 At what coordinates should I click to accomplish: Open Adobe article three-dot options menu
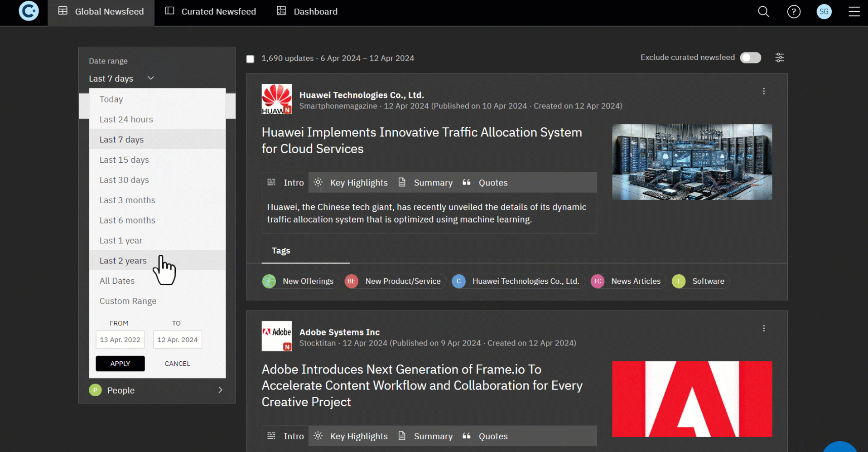764,329
